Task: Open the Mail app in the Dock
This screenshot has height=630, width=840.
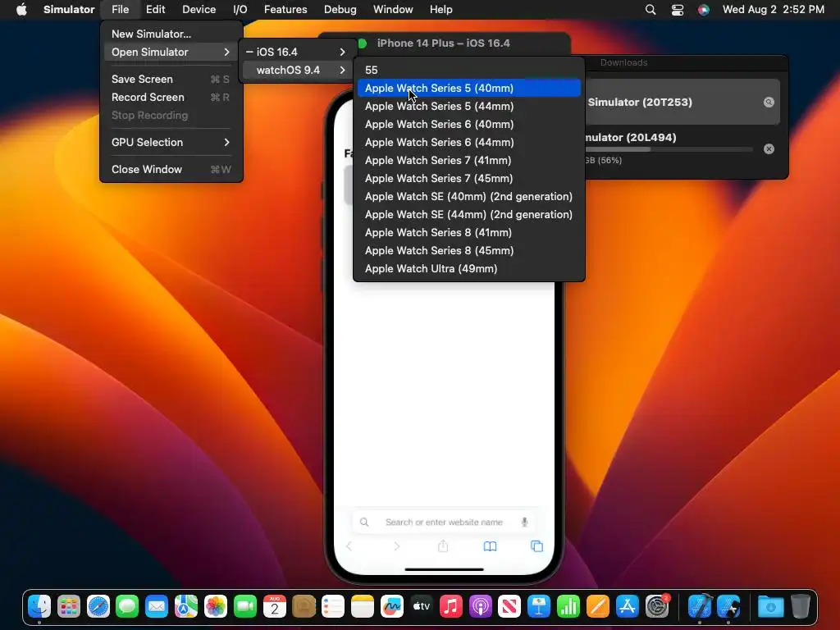Action: [x=157, y=607]
